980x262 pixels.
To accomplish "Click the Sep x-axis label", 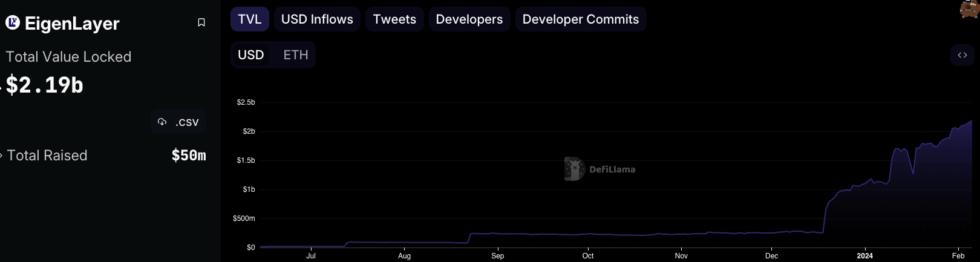I will tap(497, 256).
